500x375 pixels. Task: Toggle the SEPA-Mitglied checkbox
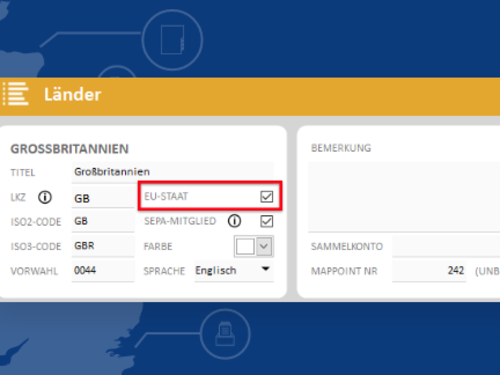pos(267,221)
